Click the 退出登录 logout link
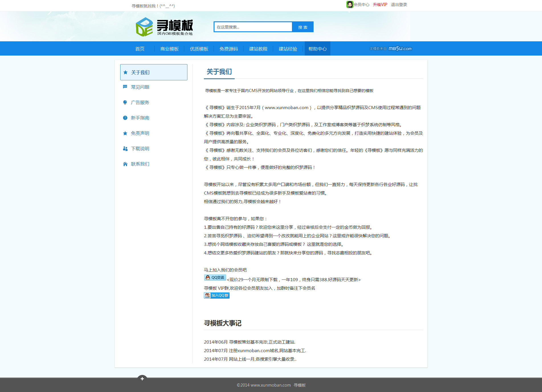Image resolution: width=542 pixels, height=392 pixels. click(399, 5)
